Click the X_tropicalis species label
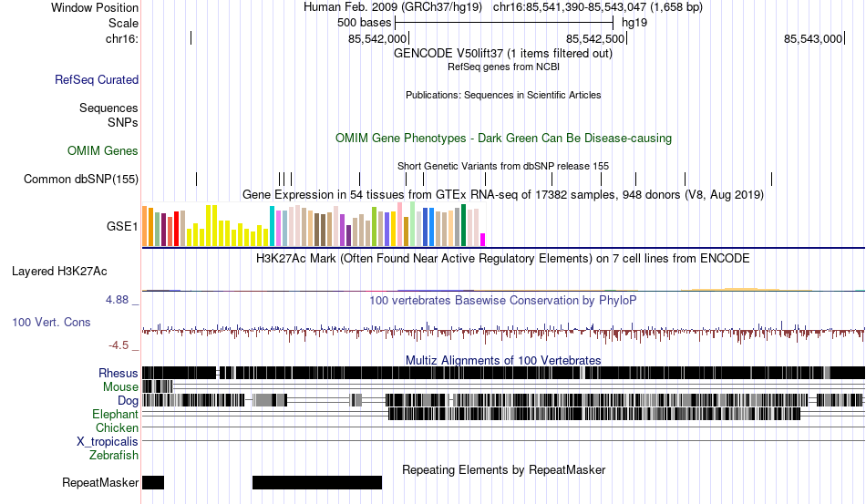 (108, 442)
